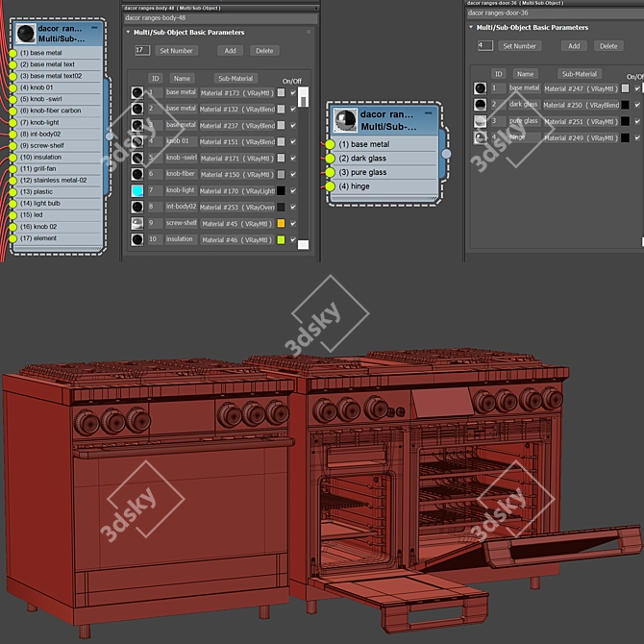Click input socket for (7) knob-light
This screenshot has width=644, height=644.
(x=12, y=122)
